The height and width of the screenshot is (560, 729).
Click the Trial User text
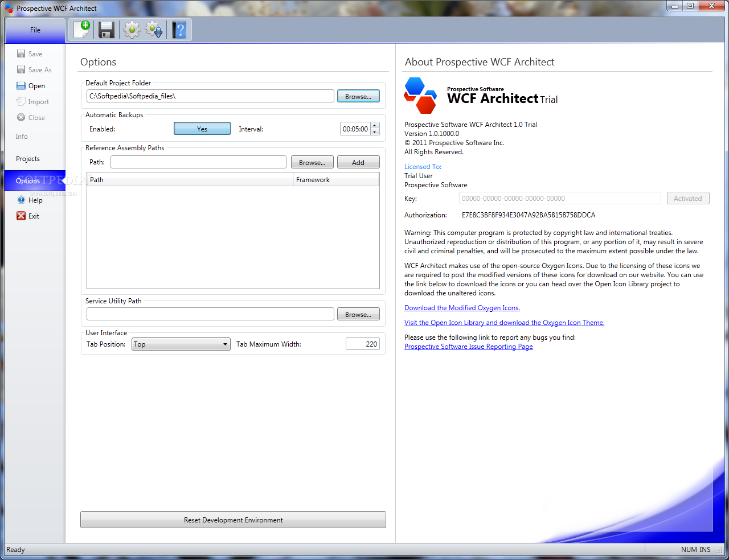tap(419, 176)
